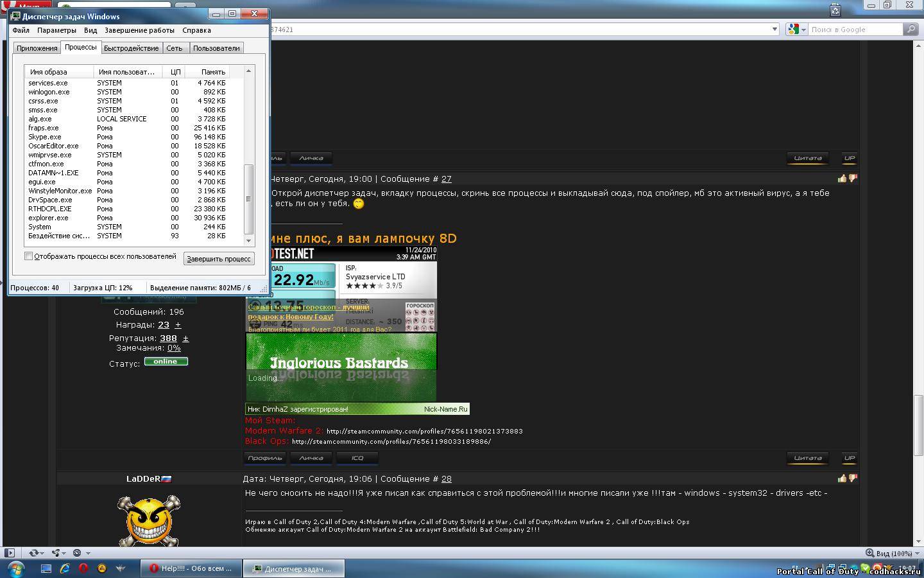The image size is (924, 578).
Task: Click Цитата button above message 27
Action: [808, 158]
